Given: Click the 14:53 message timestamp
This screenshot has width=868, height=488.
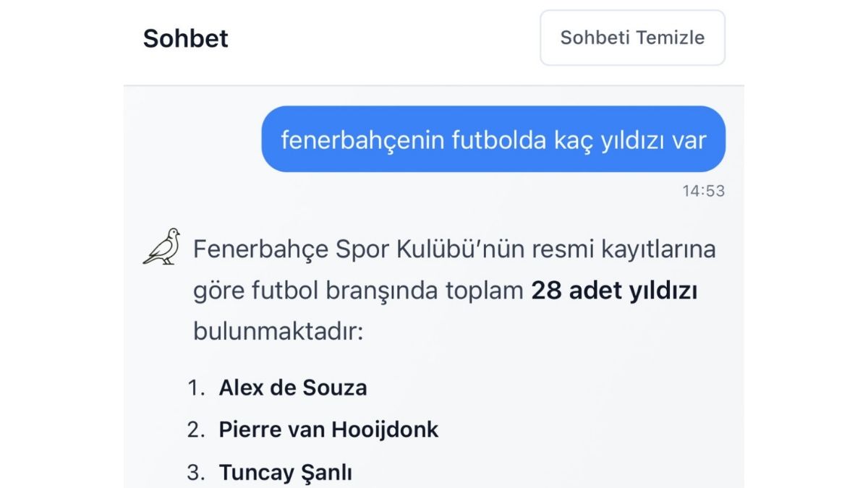Looking at the screenshot, I should [703, 192].
